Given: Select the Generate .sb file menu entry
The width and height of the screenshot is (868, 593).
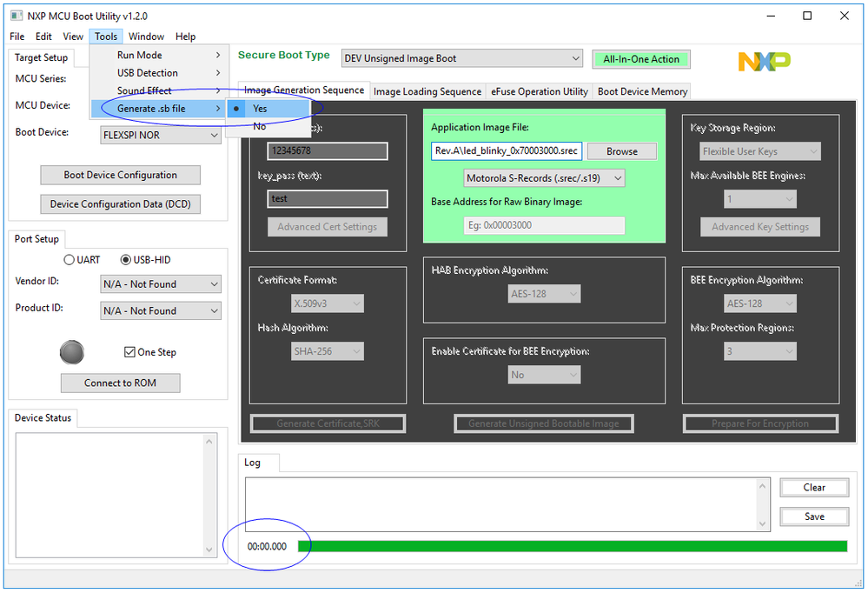Looking at the screenshot, I should 159,109.
